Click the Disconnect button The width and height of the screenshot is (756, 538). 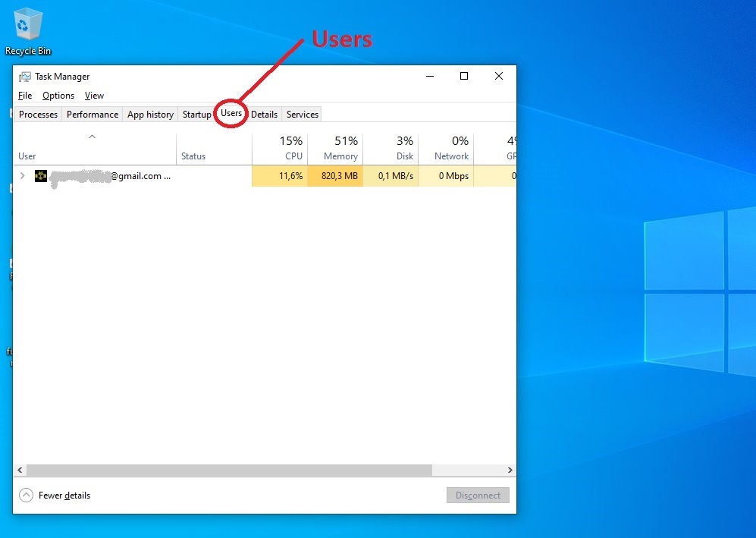pyautogui.click(x=478, y=496)
